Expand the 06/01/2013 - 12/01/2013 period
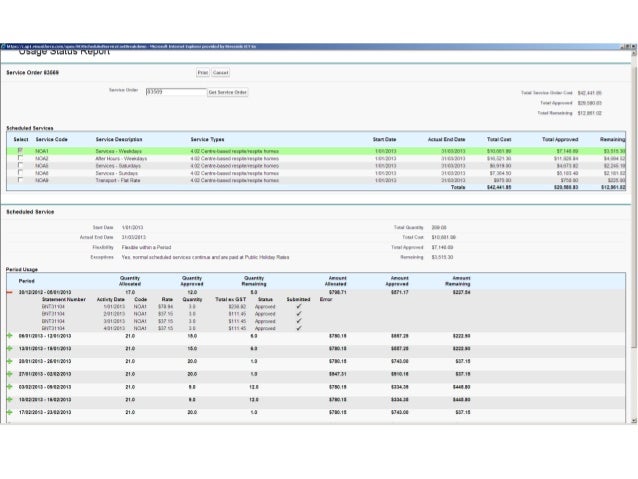 [x=9, y=336]
